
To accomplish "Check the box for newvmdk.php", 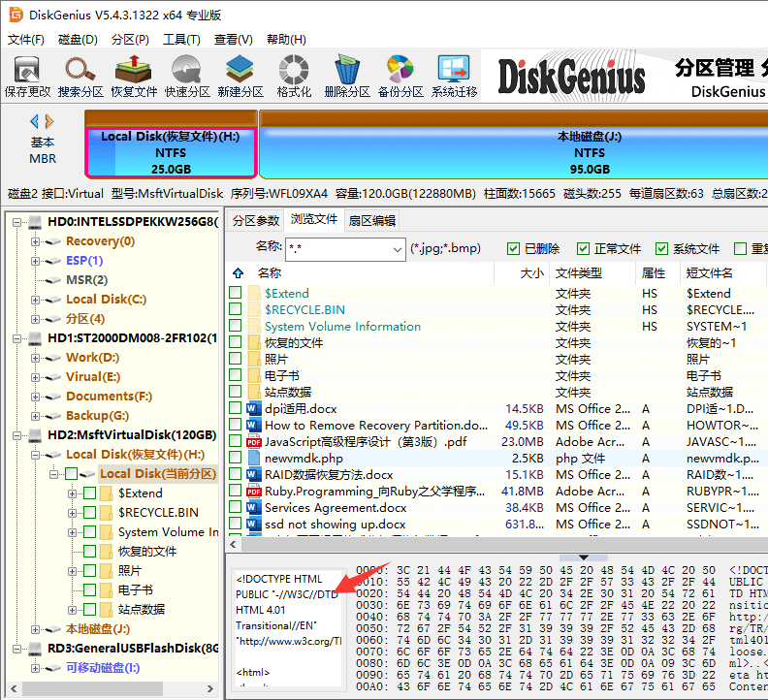I will click(235, 458).
